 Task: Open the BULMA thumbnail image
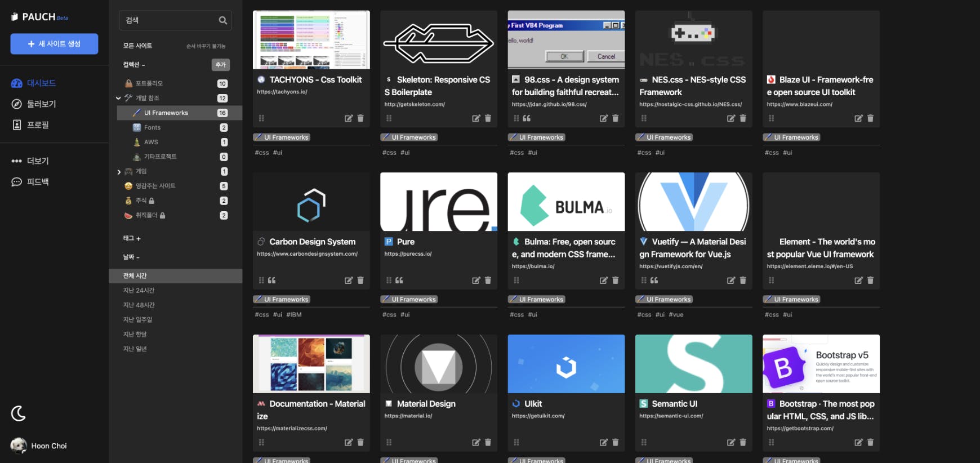(566, 202)
